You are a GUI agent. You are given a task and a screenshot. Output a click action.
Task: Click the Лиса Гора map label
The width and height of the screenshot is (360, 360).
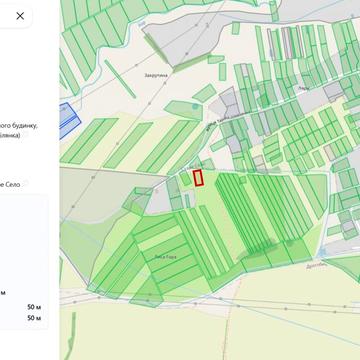tap(166, 257)
